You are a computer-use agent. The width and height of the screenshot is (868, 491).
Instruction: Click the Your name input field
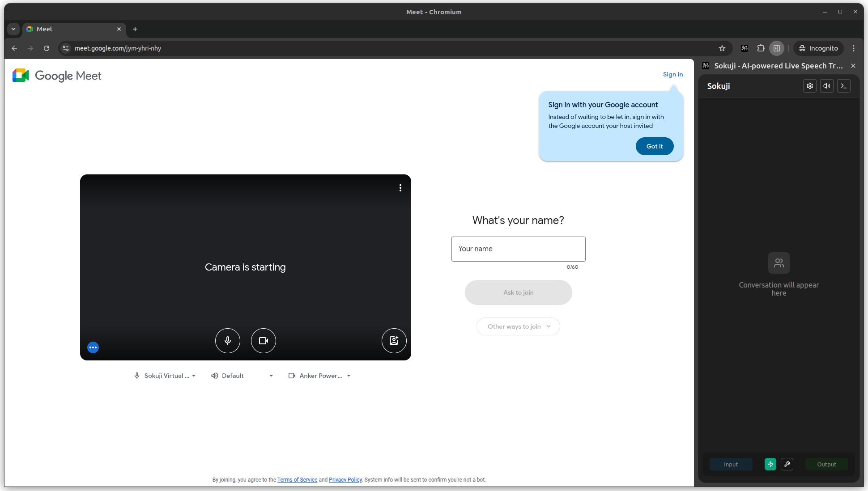pyautogui.click(x=518, y=249)
